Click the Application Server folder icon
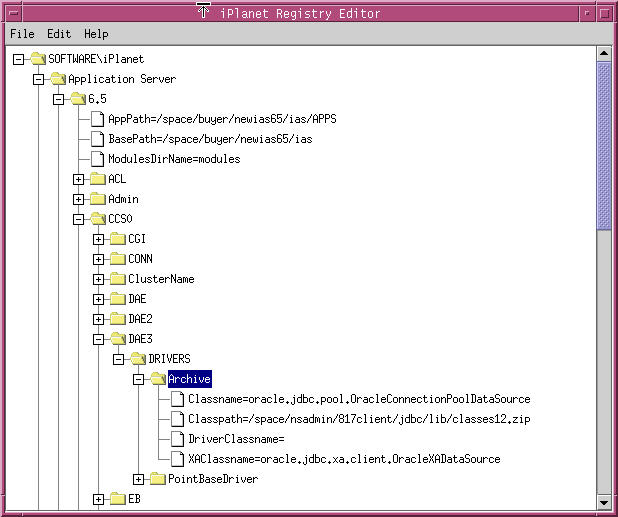The image size is (618, 517). [58, 79]
